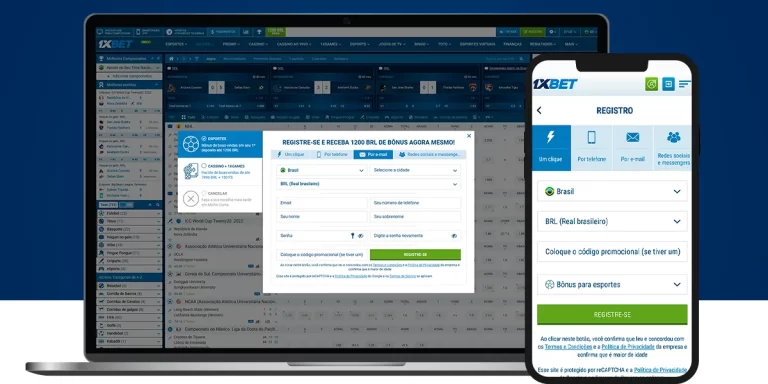The width and height of the screenshot is (768, 384).
Task: Switch to the Por telefone tab in dialog
Action: (x=333, y=154)
